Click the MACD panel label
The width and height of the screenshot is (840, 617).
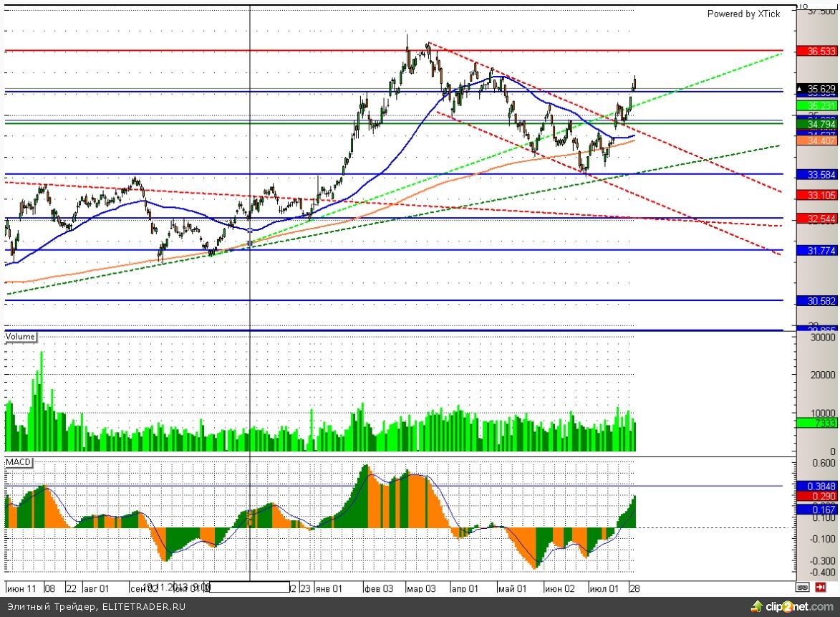tap(19, 461)
